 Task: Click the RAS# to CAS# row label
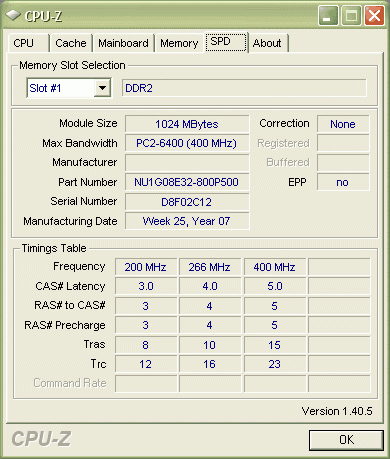pyautogui.click(x=70, y=305)
